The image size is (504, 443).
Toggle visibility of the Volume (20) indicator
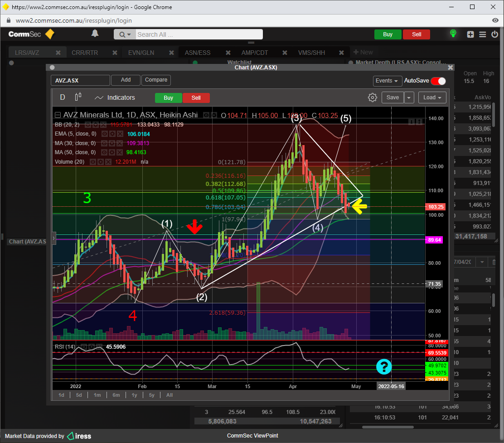[x=93, y=162]
